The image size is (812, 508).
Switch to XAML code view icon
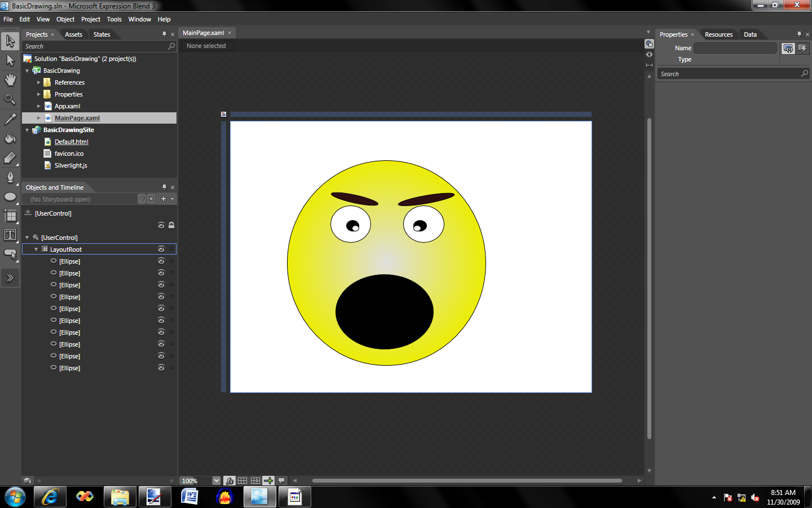coord(649,55)
